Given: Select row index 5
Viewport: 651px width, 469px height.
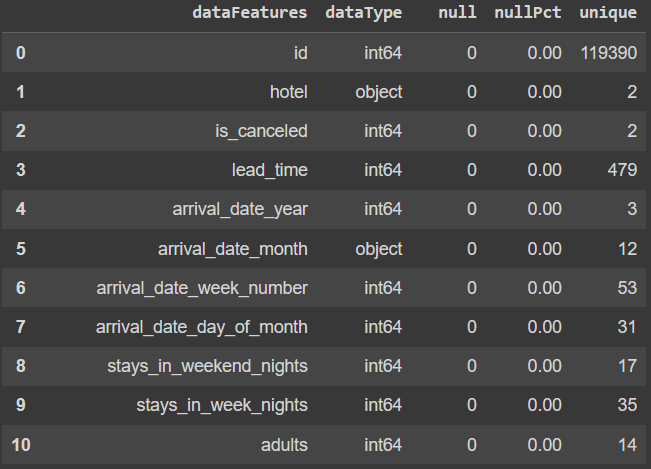Looking at the screenshot, I should [x=21, y=249].
